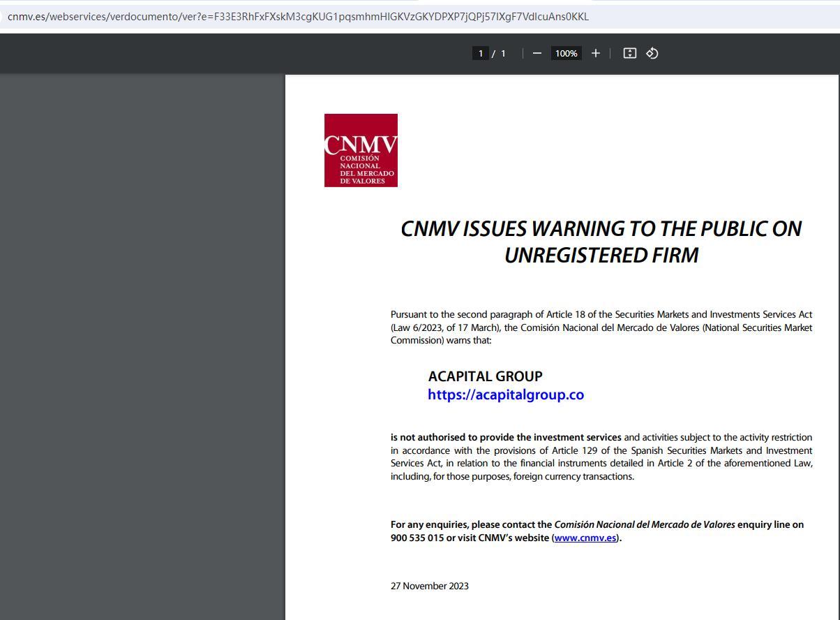Click the date 27 November 2023

tap(429, 586)
